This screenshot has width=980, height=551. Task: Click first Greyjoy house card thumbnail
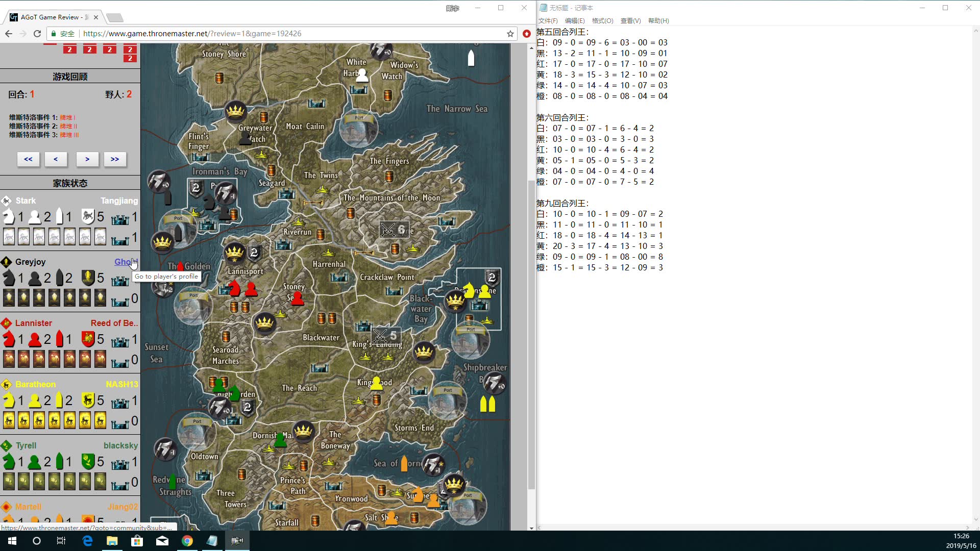(x=9, y=298)
